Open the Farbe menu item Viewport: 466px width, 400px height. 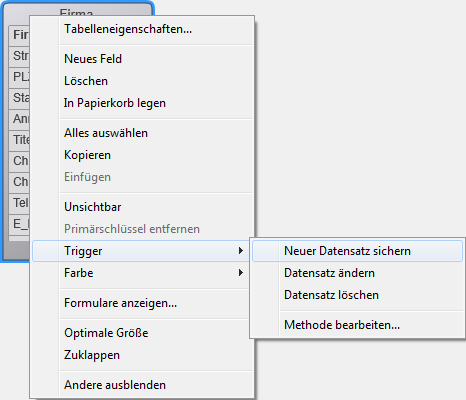141,273
